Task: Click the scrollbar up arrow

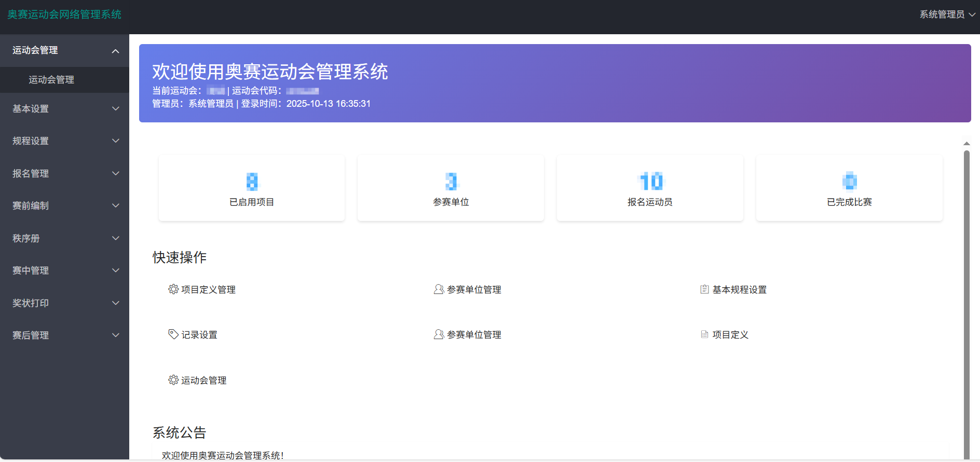Action: tap(967, 144)
